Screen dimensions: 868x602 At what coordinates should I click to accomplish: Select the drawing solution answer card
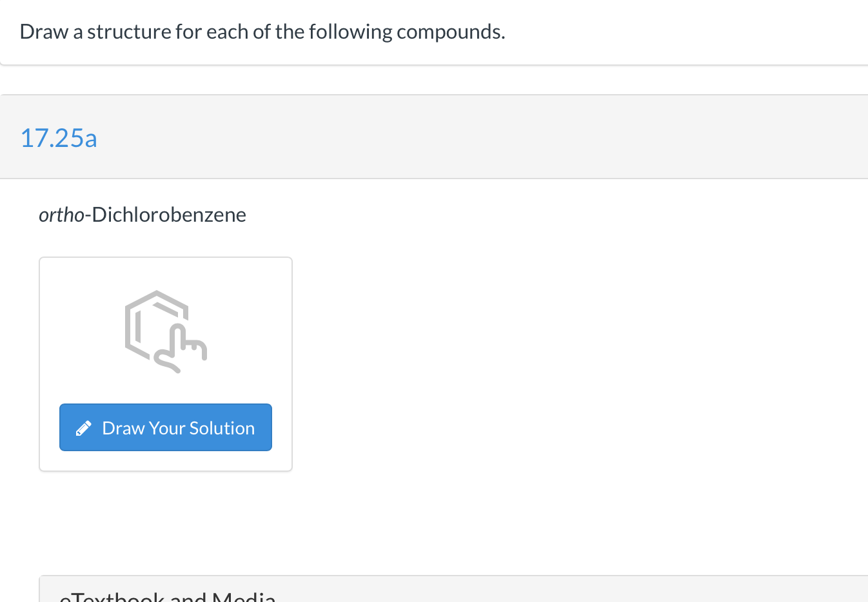[166, 364]
